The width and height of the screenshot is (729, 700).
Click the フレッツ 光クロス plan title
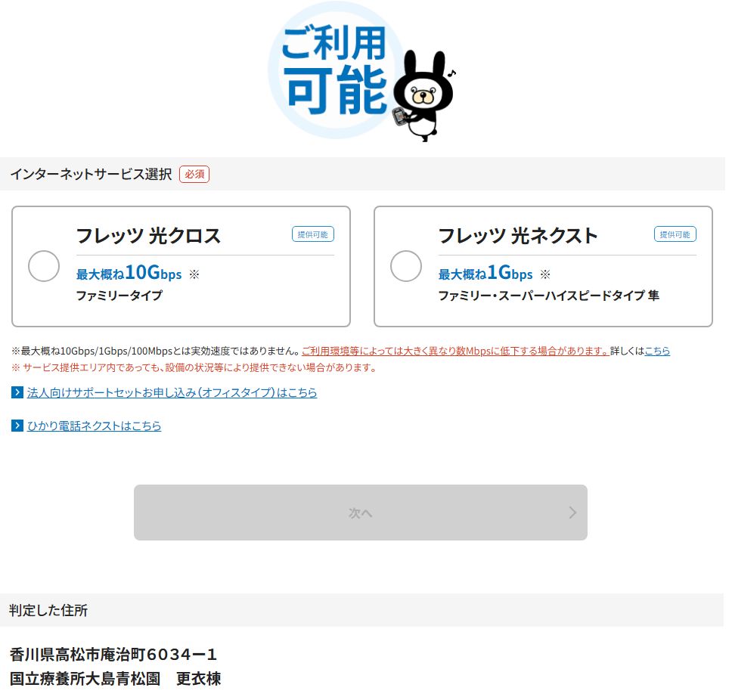(x=148, y=236)
